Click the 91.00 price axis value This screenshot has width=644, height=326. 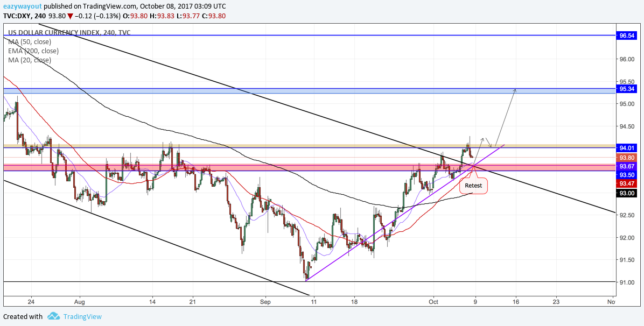(x=627, y=282)
